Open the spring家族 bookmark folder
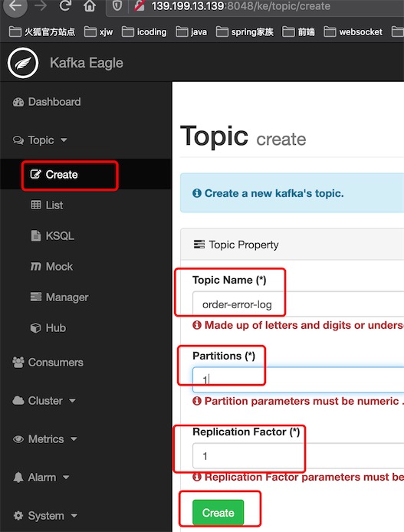The height and width of the screenshot is (532, 404). (x=245, y=32)
